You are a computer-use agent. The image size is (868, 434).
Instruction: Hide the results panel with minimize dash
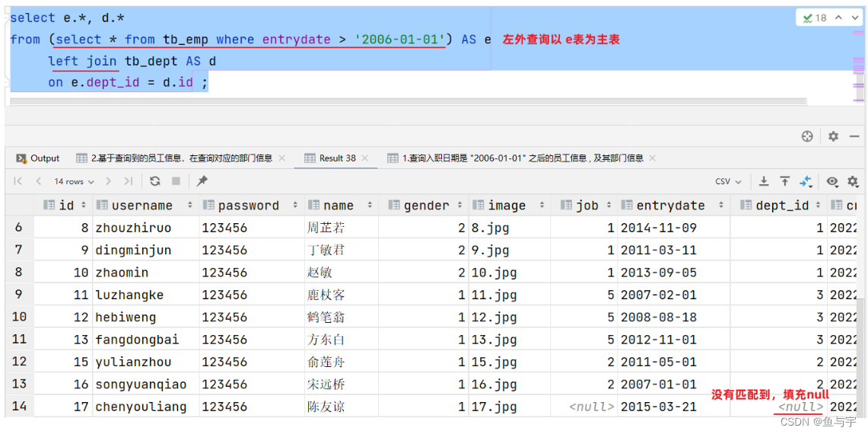pos(854,136)
